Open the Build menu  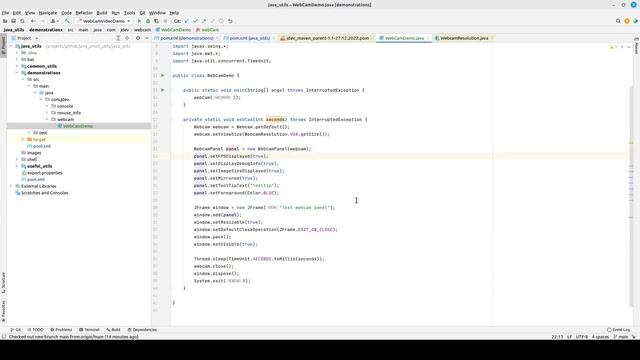(x=102, y=13)
